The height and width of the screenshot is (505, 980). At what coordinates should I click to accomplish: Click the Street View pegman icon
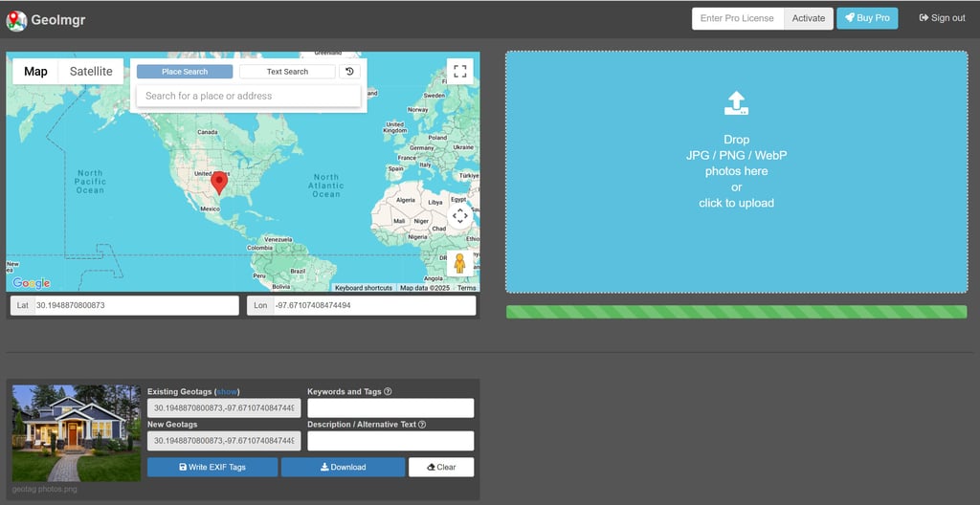click(460, 263)
